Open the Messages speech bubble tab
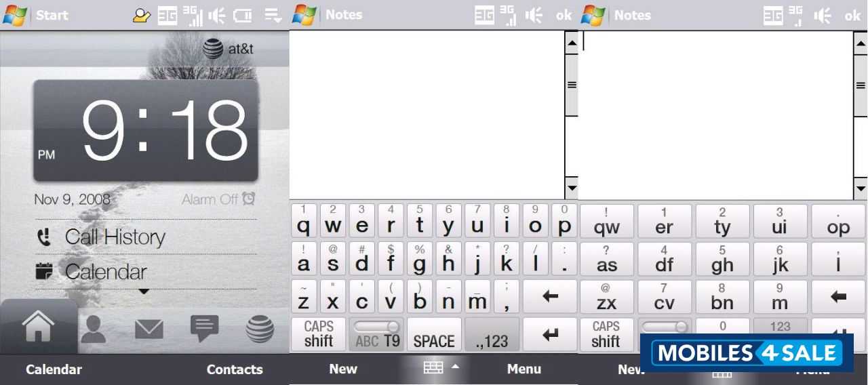The width and height of the screenshot is (868, 385). tap(204, 329)
